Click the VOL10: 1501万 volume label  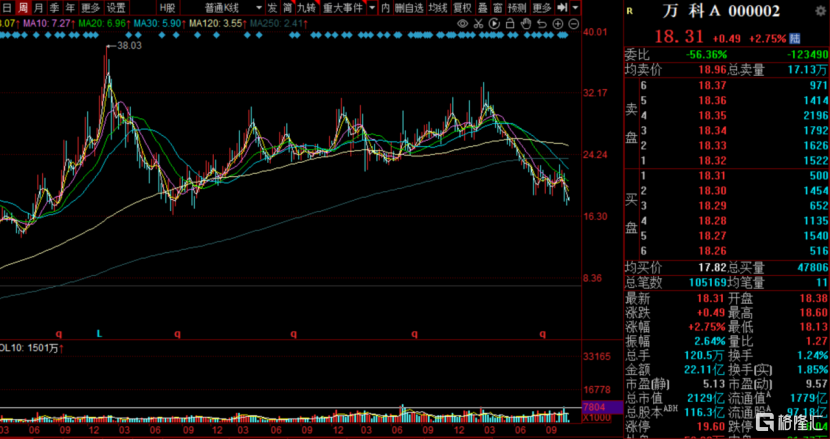[31, 348]
